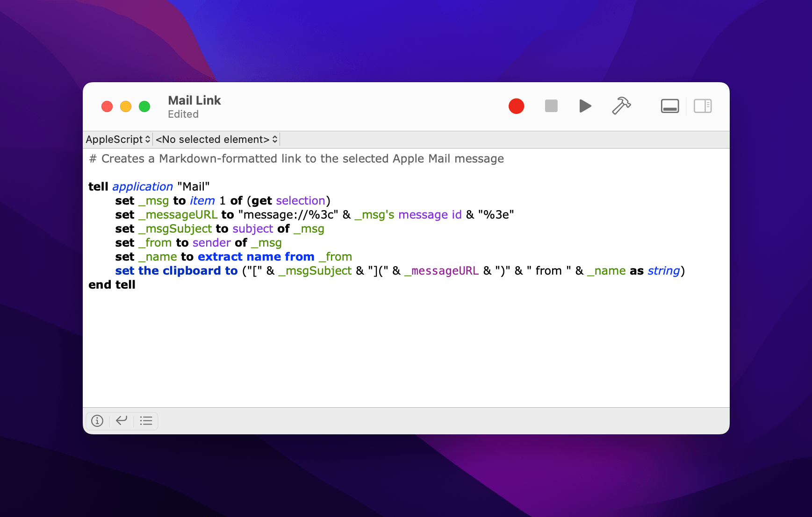The image size is (812, 517).
Task: Toggle the bottom accessory view pane
Action: pyautogui.click(x=670, y=106)
